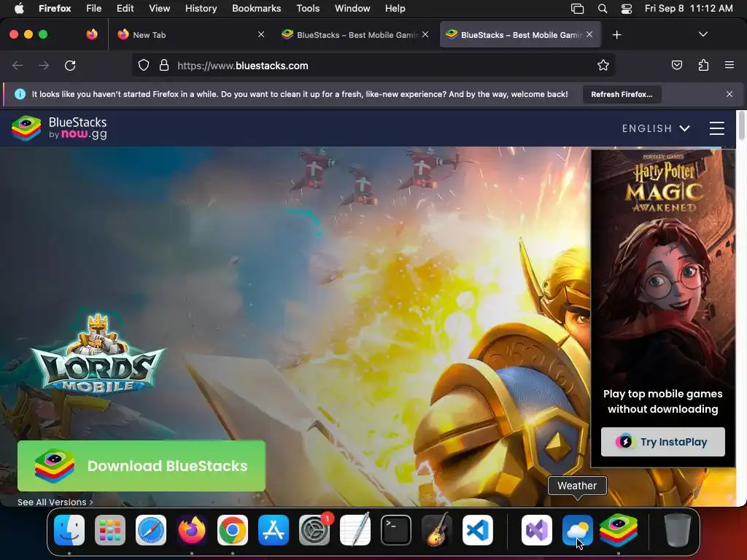Screen dimensions: 747x560
Task: Open GarageBand from the dock
Action: click(x=437, y=530)
